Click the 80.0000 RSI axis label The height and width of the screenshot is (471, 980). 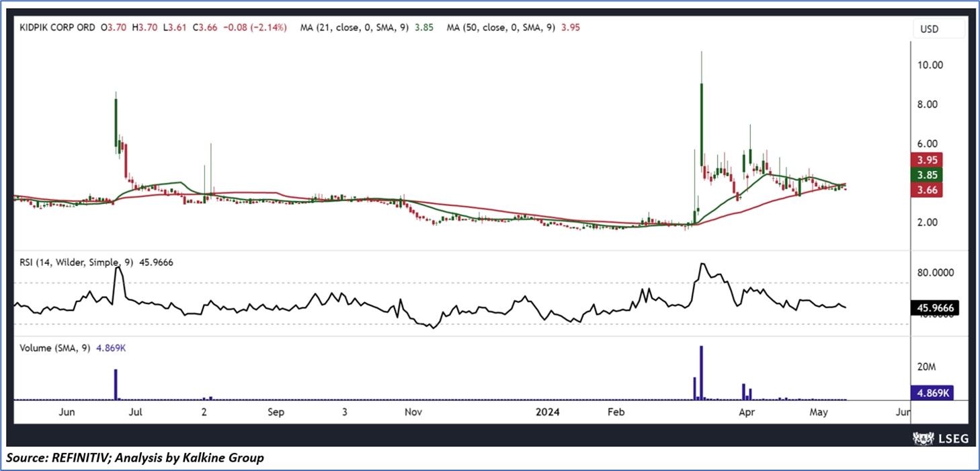coord(935,273)
